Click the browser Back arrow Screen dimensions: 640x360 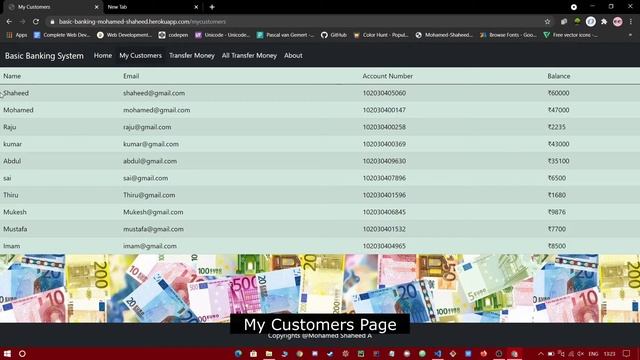(x=9, y=22)
